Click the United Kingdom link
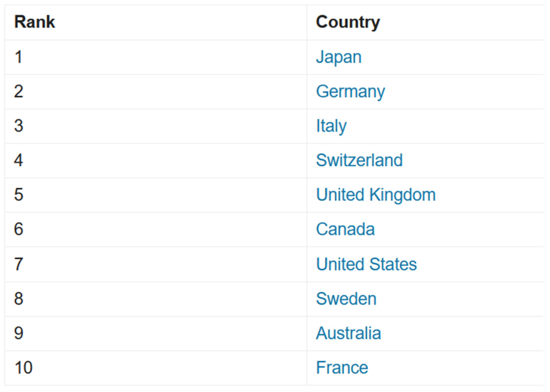 click(376, 195)
